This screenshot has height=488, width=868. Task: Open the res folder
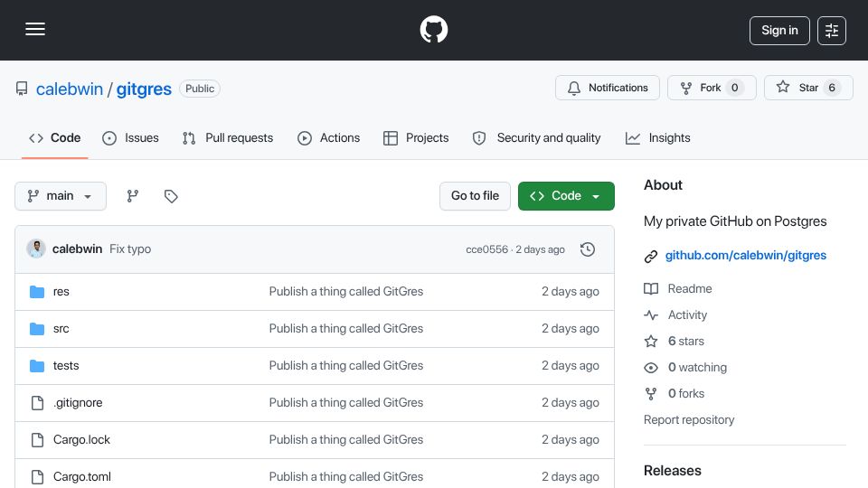point(61,292)
